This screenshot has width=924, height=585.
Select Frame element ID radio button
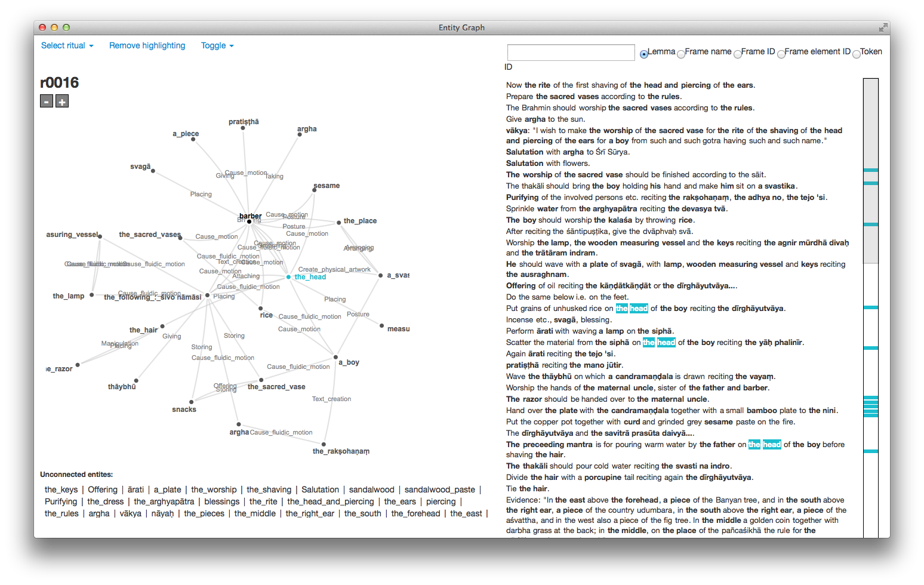click(x=781, y=54)
